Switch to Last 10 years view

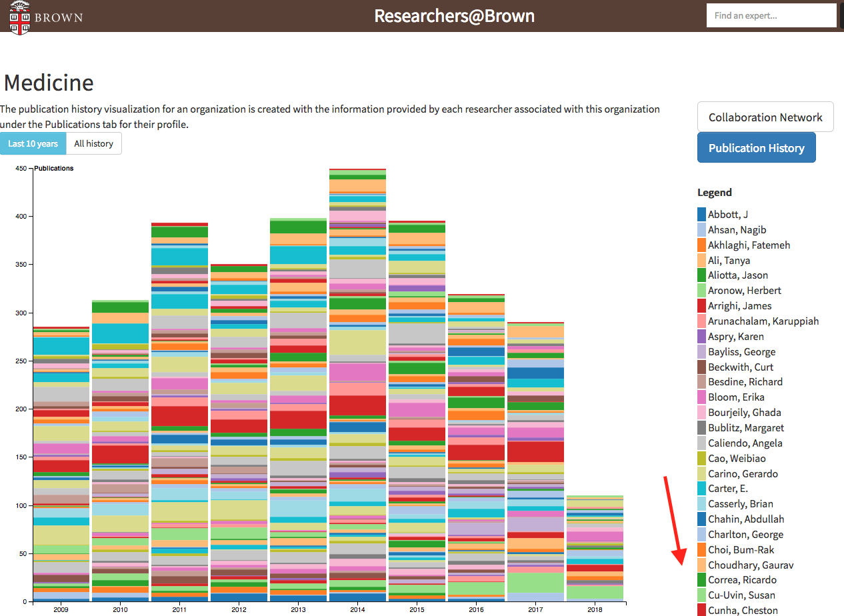33,143
